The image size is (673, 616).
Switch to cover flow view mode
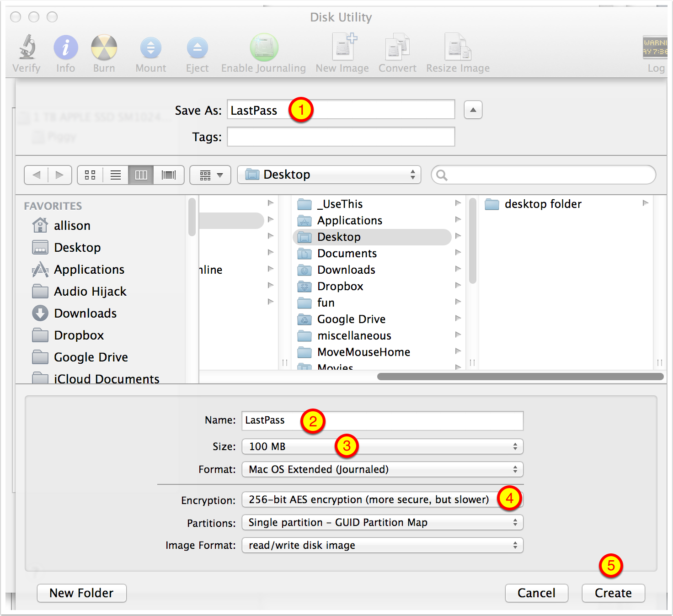[169, 175]
